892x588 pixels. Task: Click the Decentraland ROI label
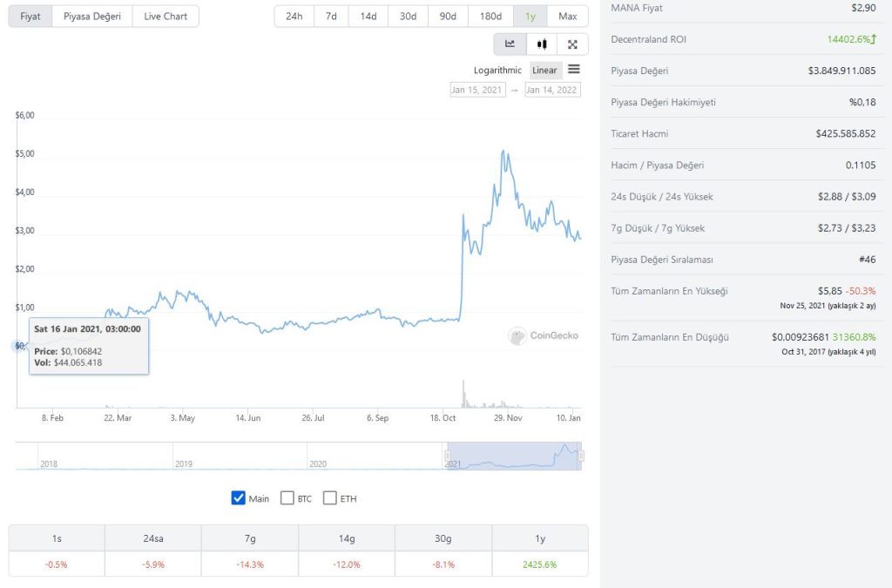tap(648, 39)
